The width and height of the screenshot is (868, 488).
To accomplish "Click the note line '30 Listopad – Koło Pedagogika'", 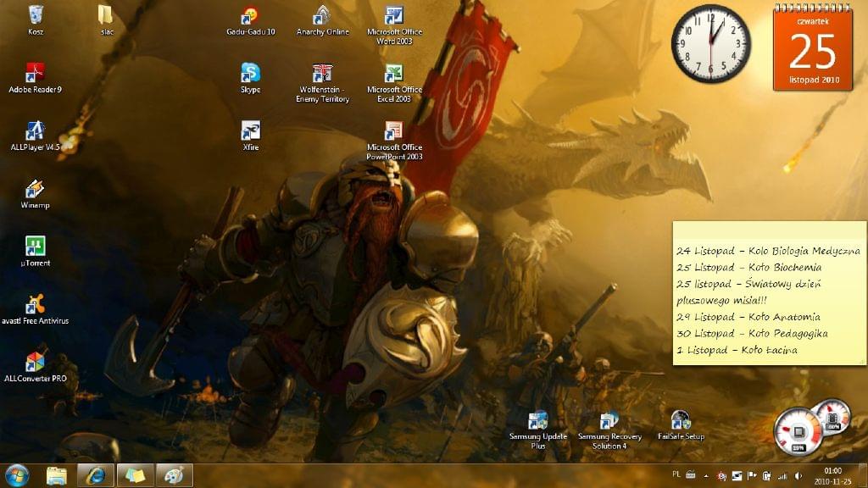I will 753,334.
